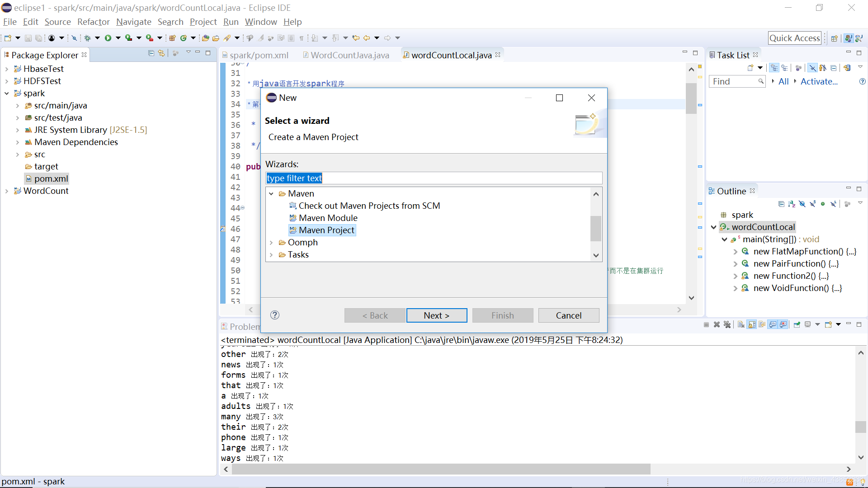Click the Activate... link in Task List

[x=819, y=81]
